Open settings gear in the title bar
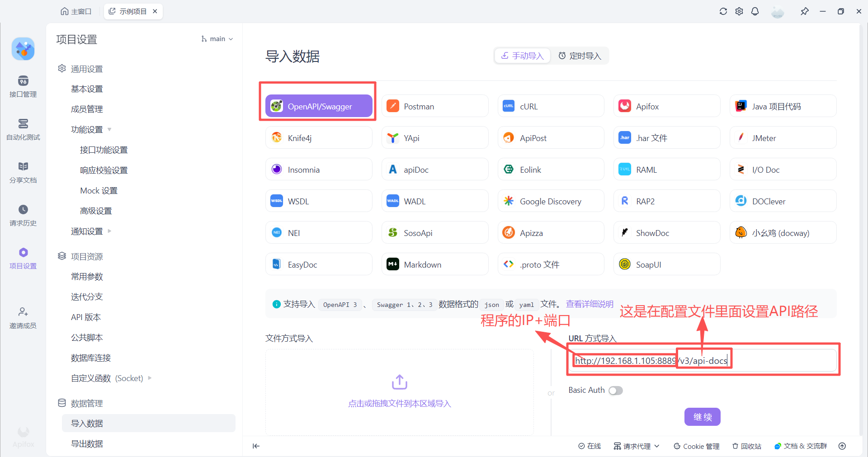868x457 pixels. pos(739,11)
